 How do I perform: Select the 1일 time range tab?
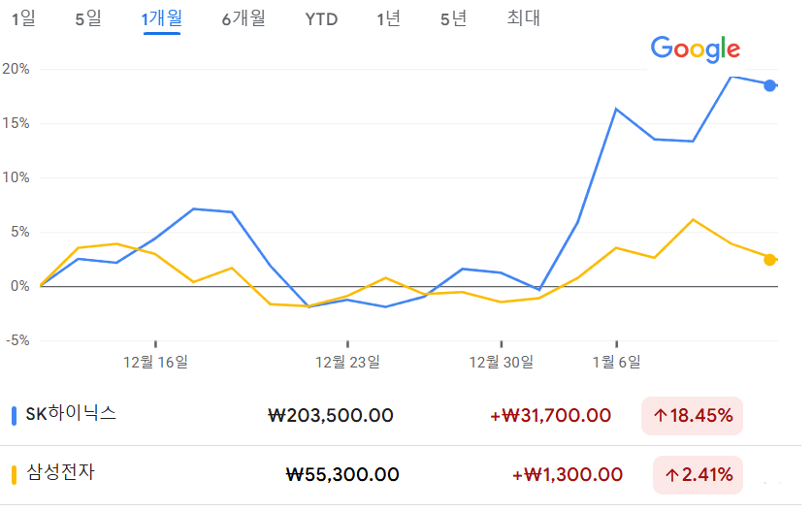click(23, 18)
